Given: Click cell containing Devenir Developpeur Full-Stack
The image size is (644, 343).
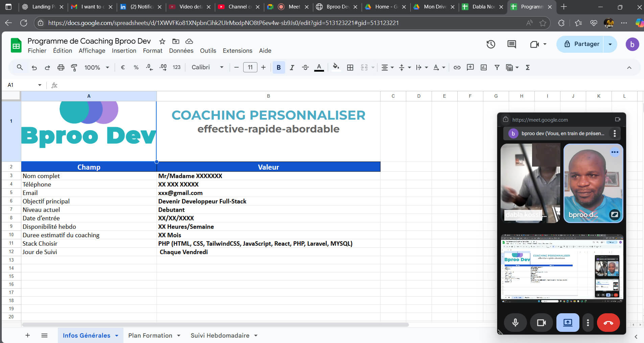Looking at the screenshot, I should coord(269,201).
